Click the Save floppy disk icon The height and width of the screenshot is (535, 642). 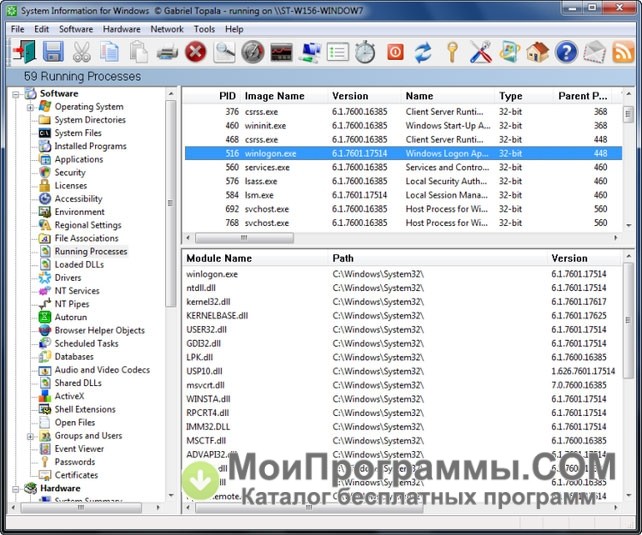click(x=53, y=52)
